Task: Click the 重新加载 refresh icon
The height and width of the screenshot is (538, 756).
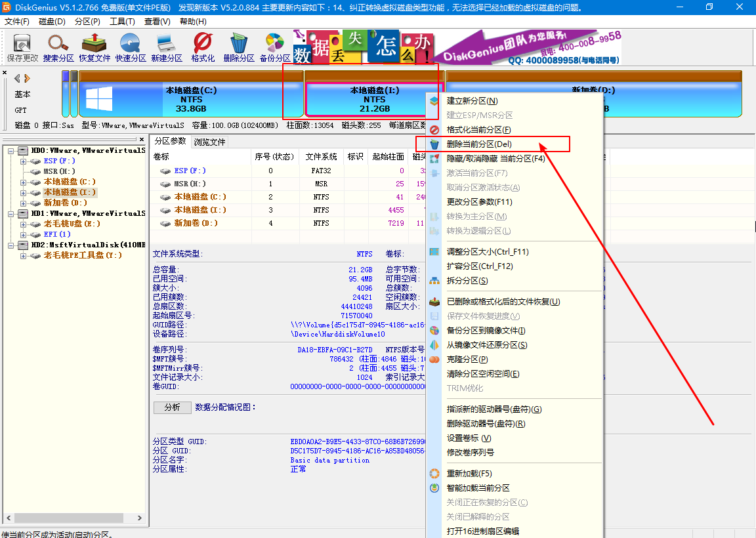Action: click(434, 474)
